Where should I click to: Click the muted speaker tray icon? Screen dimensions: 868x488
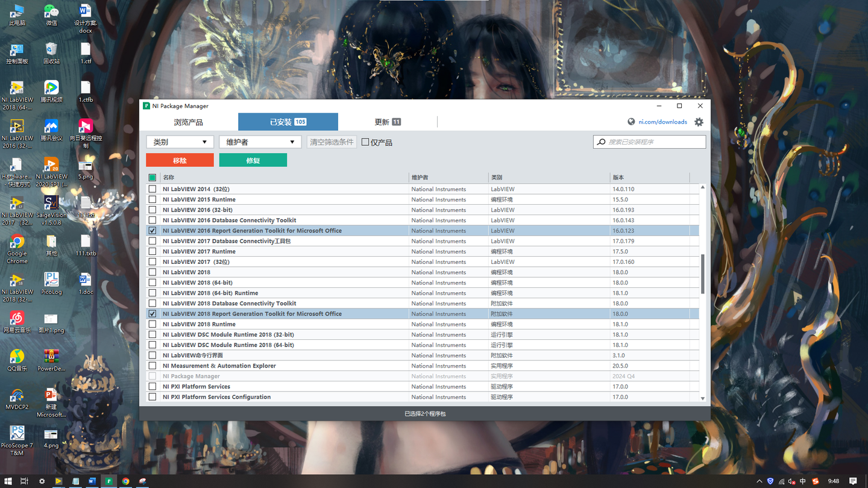791,481
